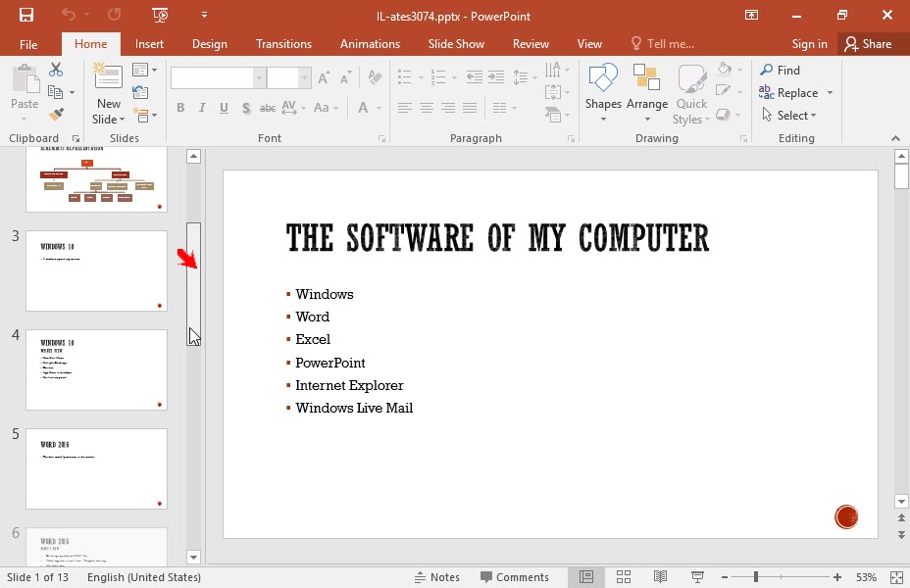Open Change Case Aa dropdown
This screenshot has height=588, width=910.
point(326,108)
